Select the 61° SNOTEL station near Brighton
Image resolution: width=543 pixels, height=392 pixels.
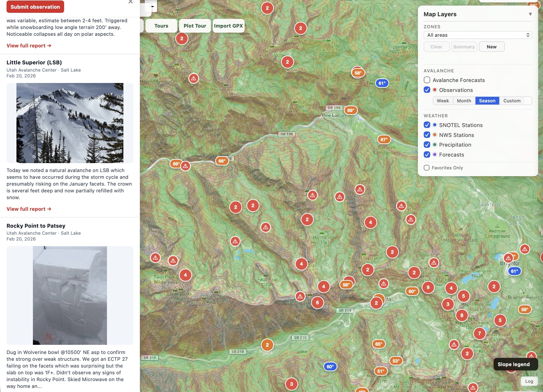click(x=514, y=271)
